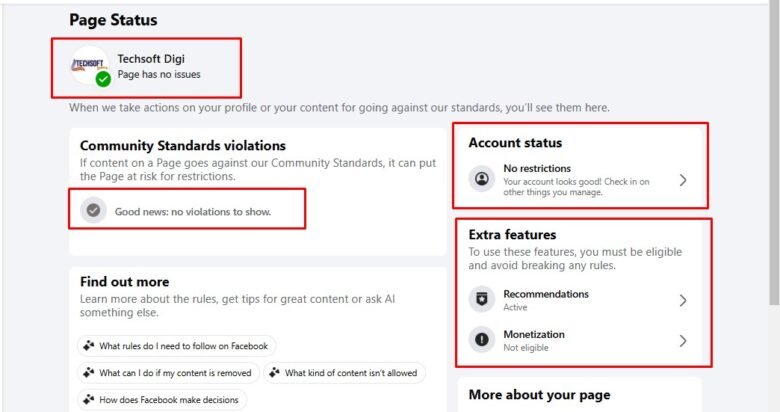Click the account person icon beside No restrictions
Image resolution: width=780 pixels, height=412 pixels.
[483, 180]
